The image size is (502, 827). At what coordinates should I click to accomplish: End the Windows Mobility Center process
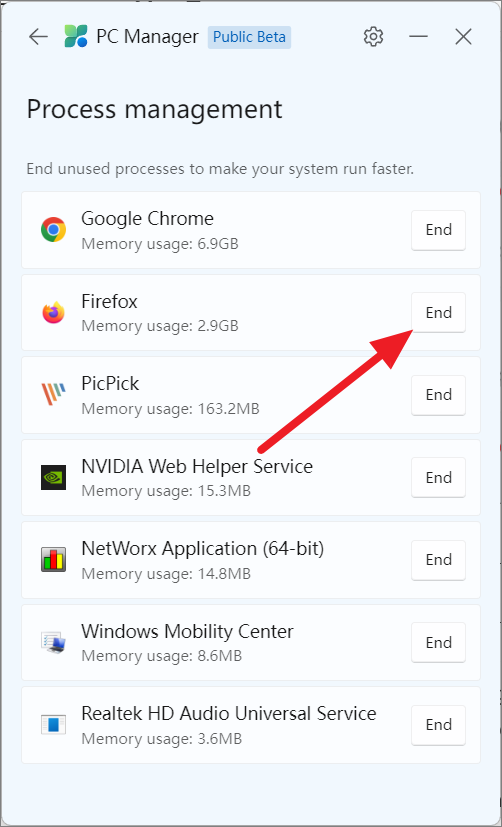[x=438, y=642]
